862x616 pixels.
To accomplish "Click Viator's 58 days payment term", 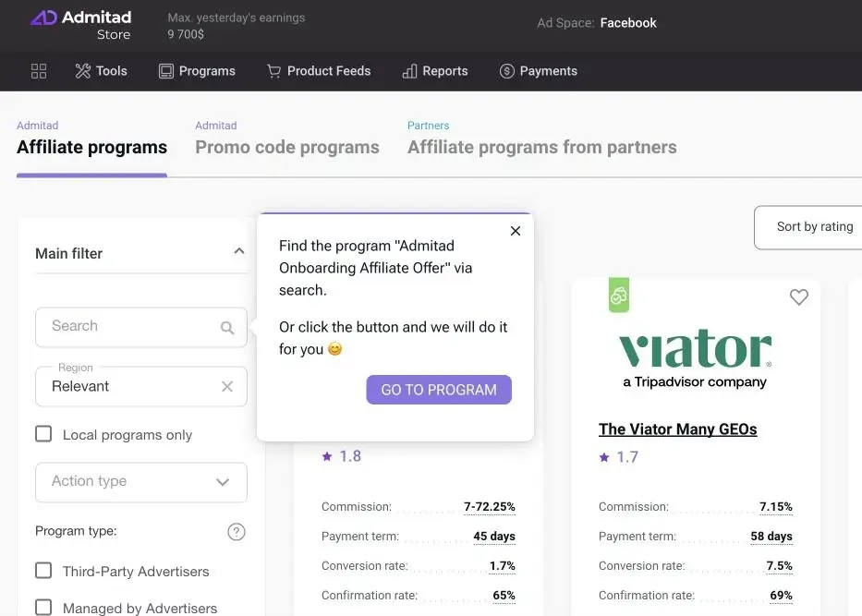I will [x=771, y=537].
